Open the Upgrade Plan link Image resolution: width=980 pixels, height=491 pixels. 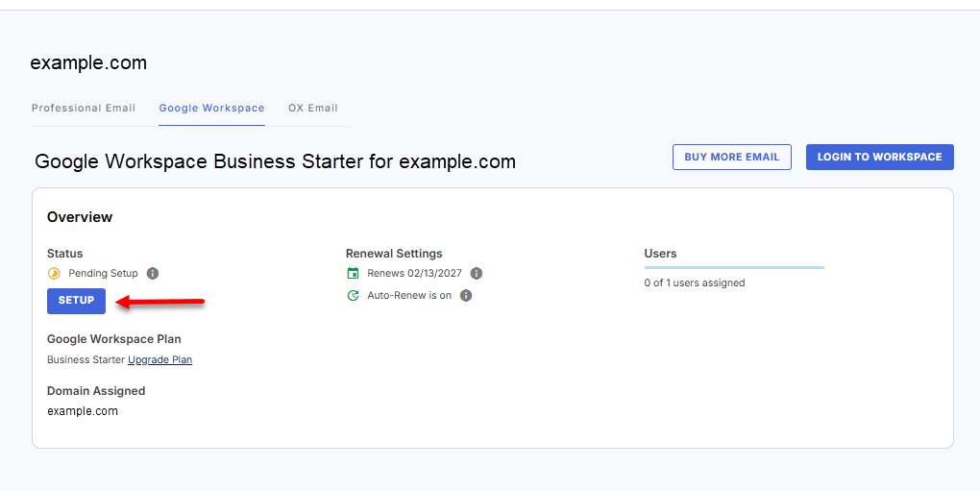[160, 359]
